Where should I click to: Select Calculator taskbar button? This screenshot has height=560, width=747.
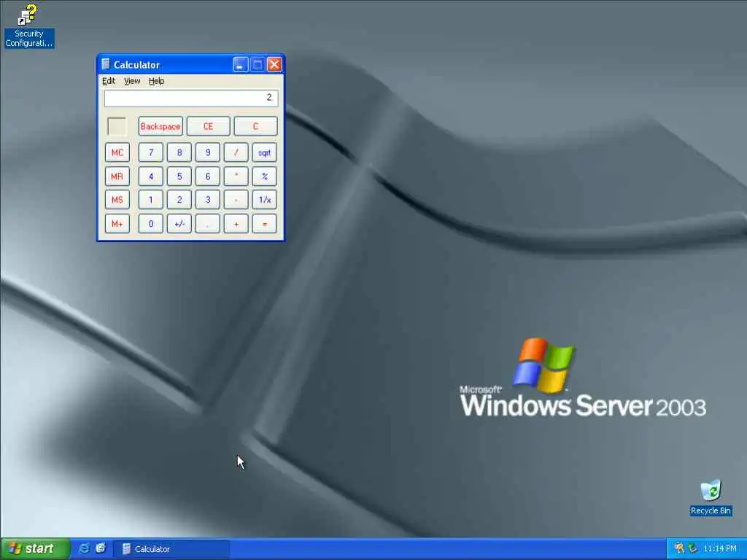point(171,548)
